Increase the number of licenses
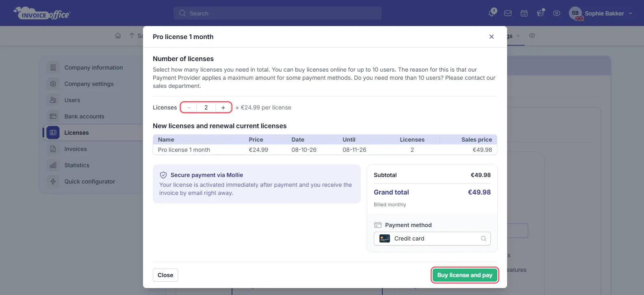 pos(223,107)
